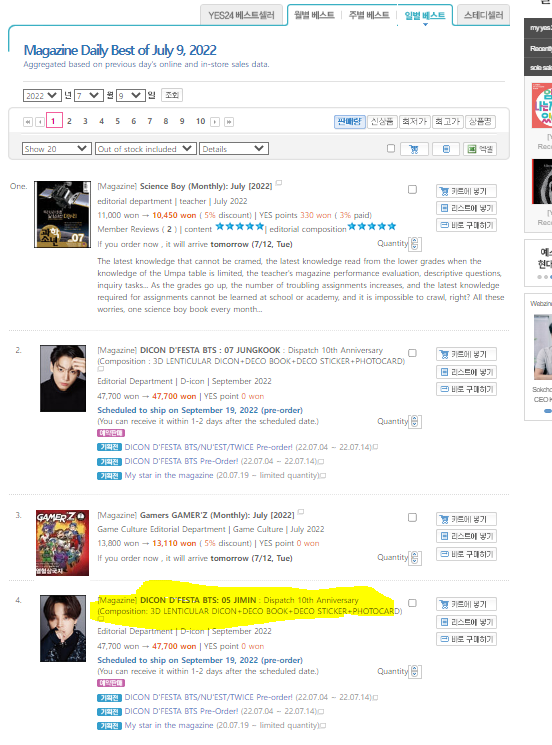Sort by 판매량 sales volume
This screenshot has width=552, height=745.
[x=350, y=122]
